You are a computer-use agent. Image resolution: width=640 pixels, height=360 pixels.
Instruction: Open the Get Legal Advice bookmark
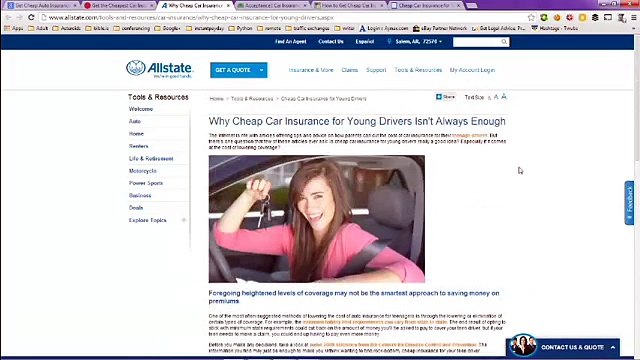coord(498,28)
